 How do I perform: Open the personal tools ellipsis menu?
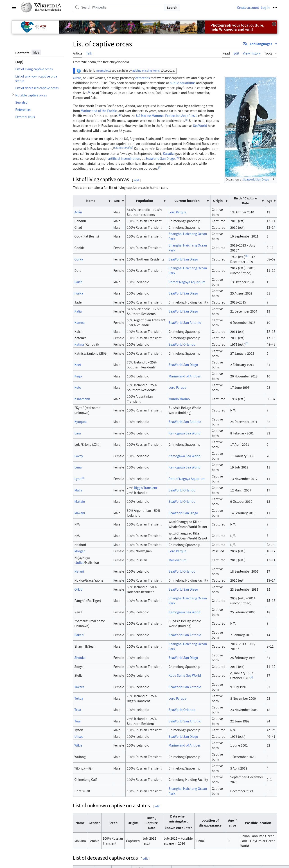coord(275,7)
